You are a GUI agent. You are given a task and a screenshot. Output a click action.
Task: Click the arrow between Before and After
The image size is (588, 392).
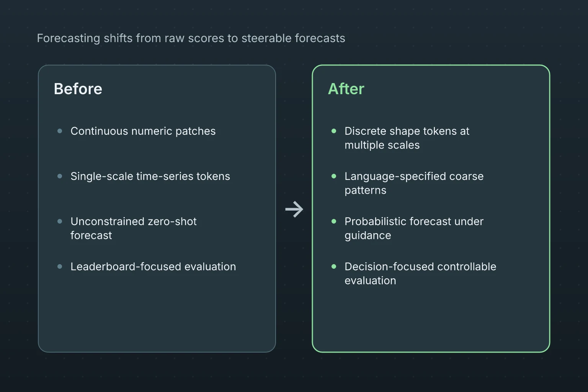tap(294, 209)
